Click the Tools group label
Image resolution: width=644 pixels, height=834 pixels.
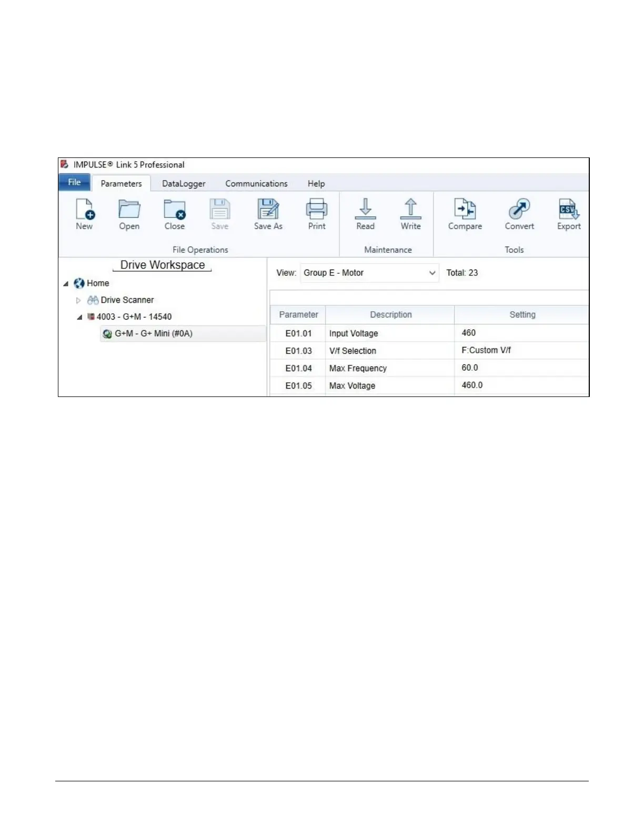pos(514,250)
